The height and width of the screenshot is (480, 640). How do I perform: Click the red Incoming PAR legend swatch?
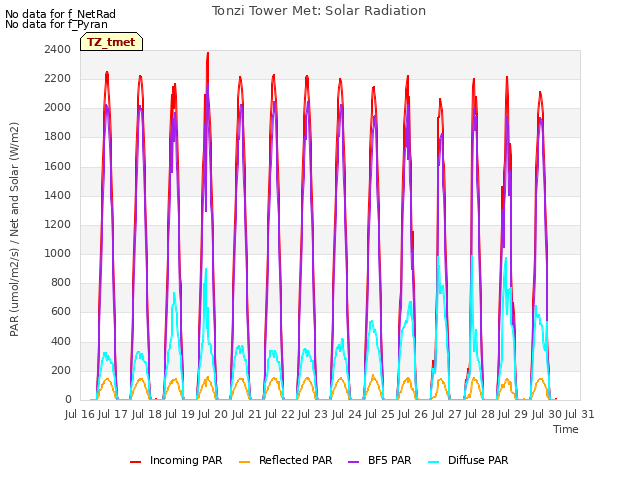pyautogui.click(x=136, y=462)
